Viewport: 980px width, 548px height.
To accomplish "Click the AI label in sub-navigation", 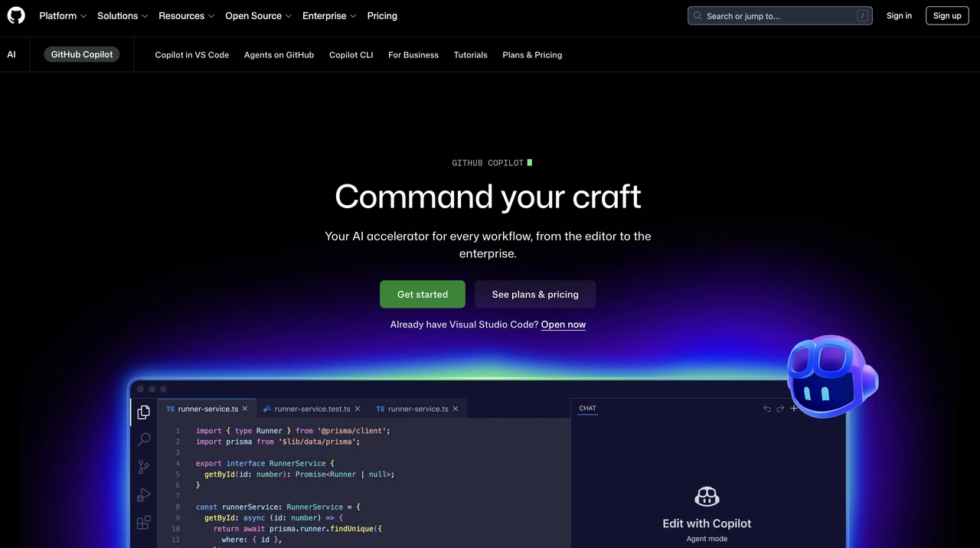I will [11, 54].
